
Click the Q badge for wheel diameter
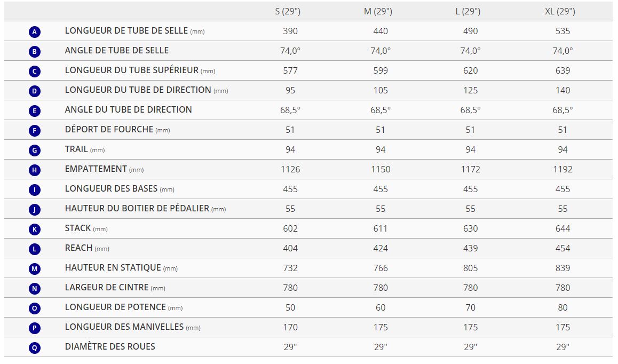(35, 348)
